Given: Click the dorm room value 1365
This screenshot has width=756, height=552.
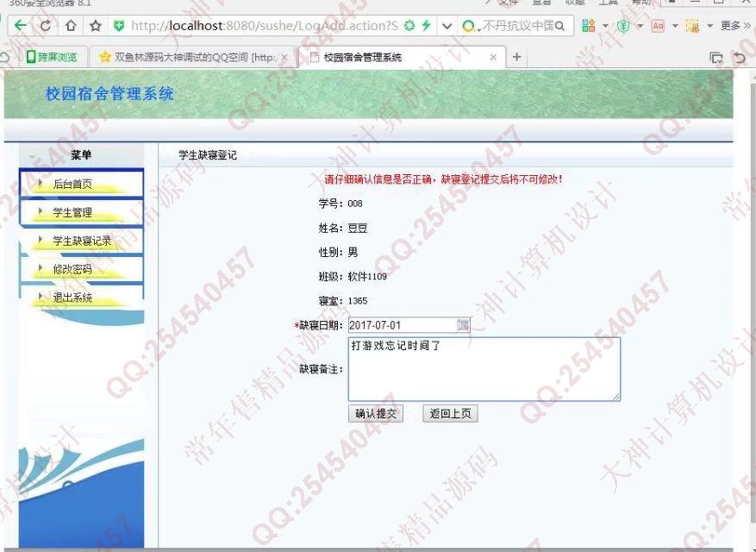Looking at the screenshot, I should [358, 301].
